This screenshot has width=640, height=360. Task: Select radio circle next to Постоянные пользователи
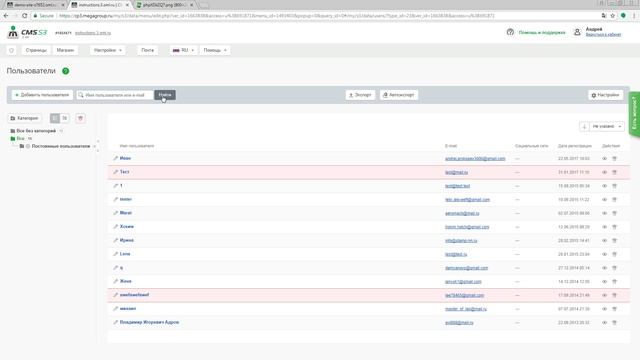pyautogui.click(x=28, y=146)
